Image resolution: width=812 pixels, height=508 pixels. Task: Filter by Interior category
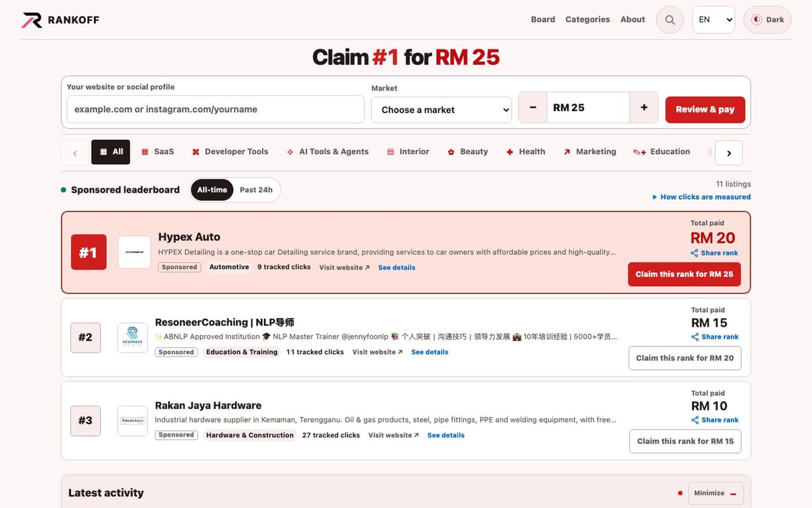[408, 152]
